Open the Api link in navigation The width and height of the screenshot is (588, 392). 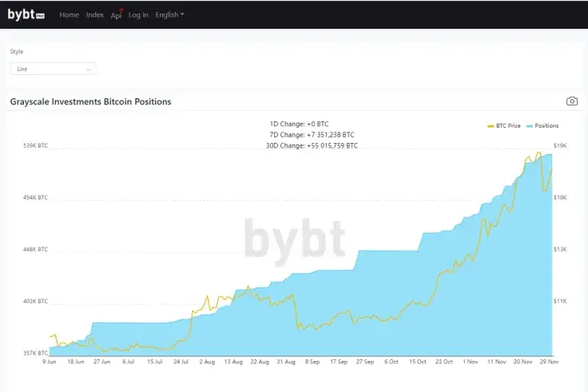[x=115, y=15]
